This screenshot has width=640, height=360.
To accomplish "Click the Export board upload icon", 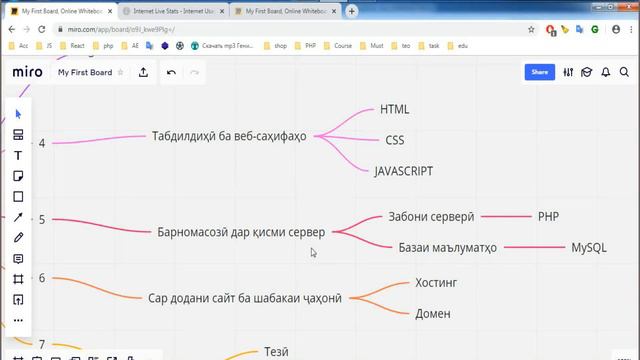I will coord(143,72).
